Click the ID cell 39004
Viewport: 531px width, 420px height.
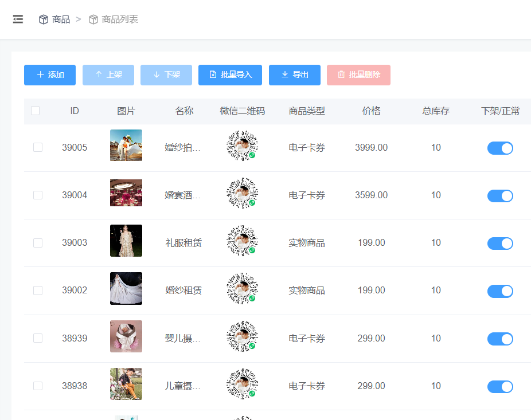coord(75,195)
